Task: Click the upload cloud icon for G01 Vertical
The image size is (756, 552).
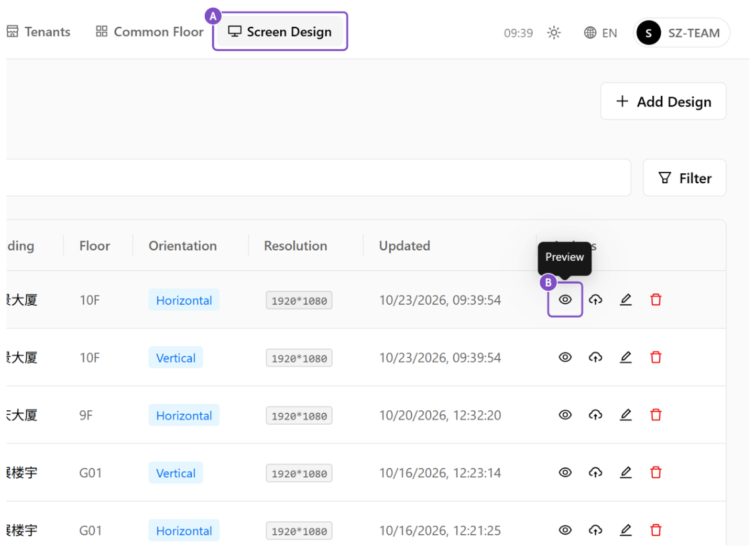Action: point(595,473)
